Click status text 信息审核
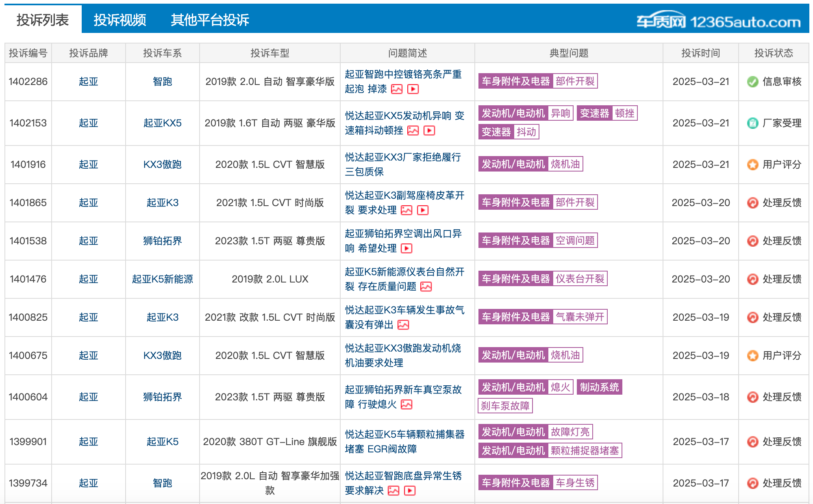The image size is (813, 504). click(782, 82)
